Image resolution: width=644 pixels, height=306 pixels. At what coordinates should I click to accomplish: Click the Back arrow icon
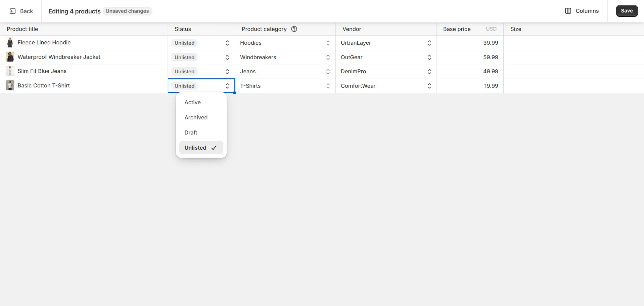tap(13, 11)
